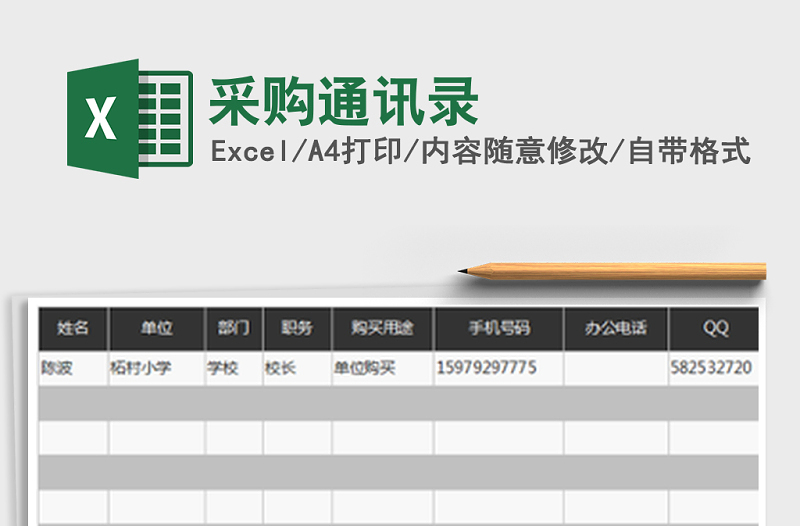Select the 职务 column header
Screen dimensions: 800x526
(x=297, y=328)
